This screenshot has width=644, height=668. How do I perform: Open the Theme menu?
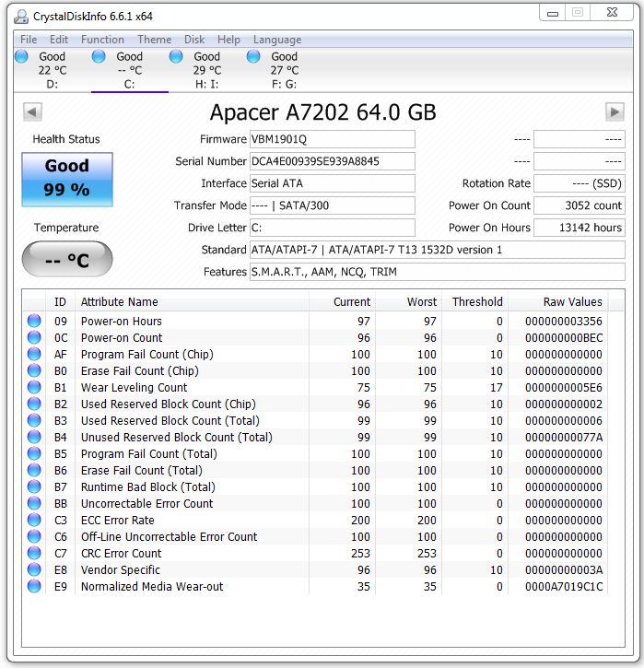tap(154, 40)
